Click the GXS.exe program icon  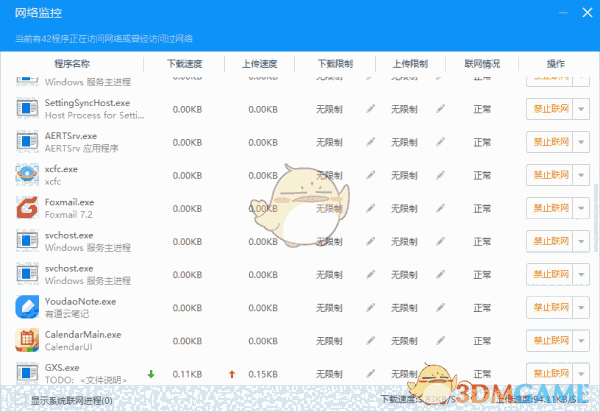(x=27, y=373)
